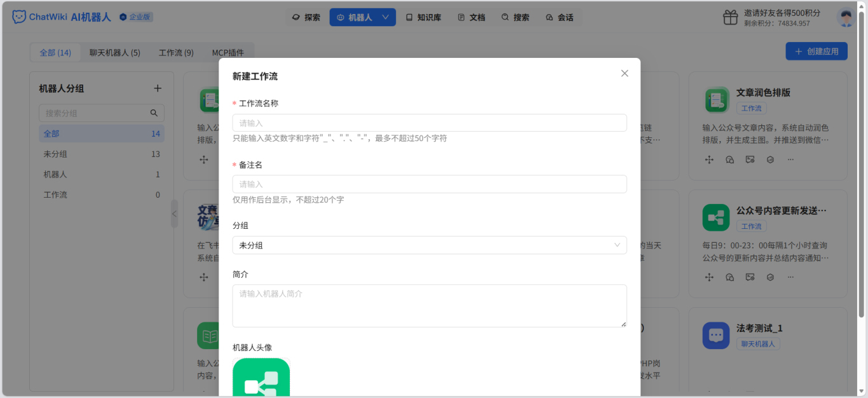The height and width of the screenshot is (398, 868).
Task: Open the more options ellipsis on 文章润色排版 card
Action: click(790, 160)
